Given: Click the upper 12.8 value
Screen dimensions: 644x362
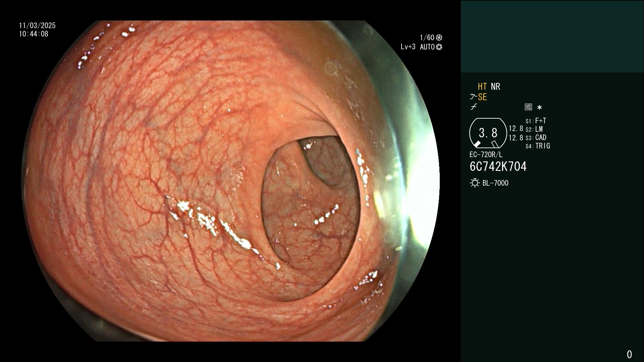Looking at the screenshot, I should pos(516,129).
